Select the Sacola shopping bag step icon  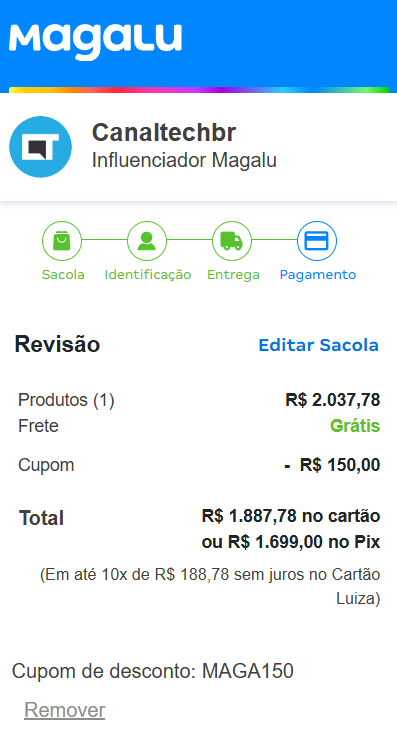pyautogui.click(x=62, y=241)
